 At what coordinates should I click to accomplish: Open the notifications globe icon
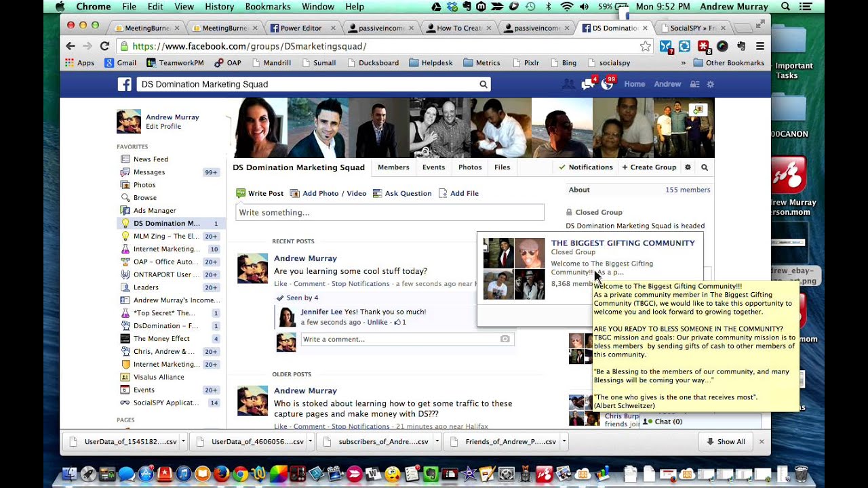[607, 84]
